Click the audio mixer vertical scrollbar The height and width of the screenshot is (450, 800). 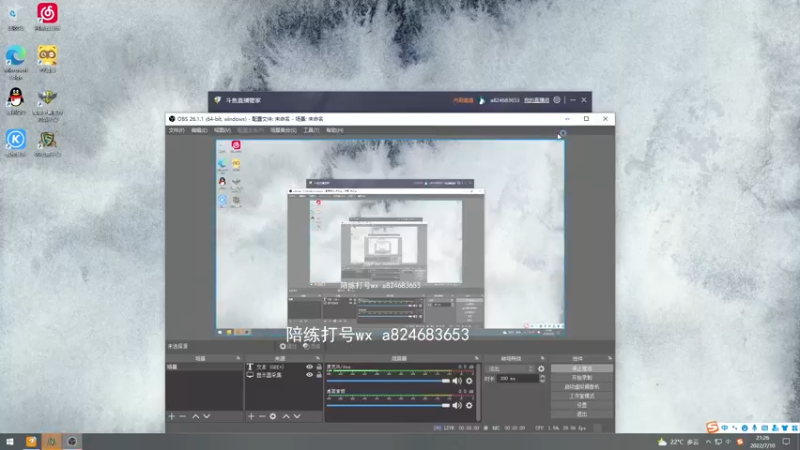[479, 392]
